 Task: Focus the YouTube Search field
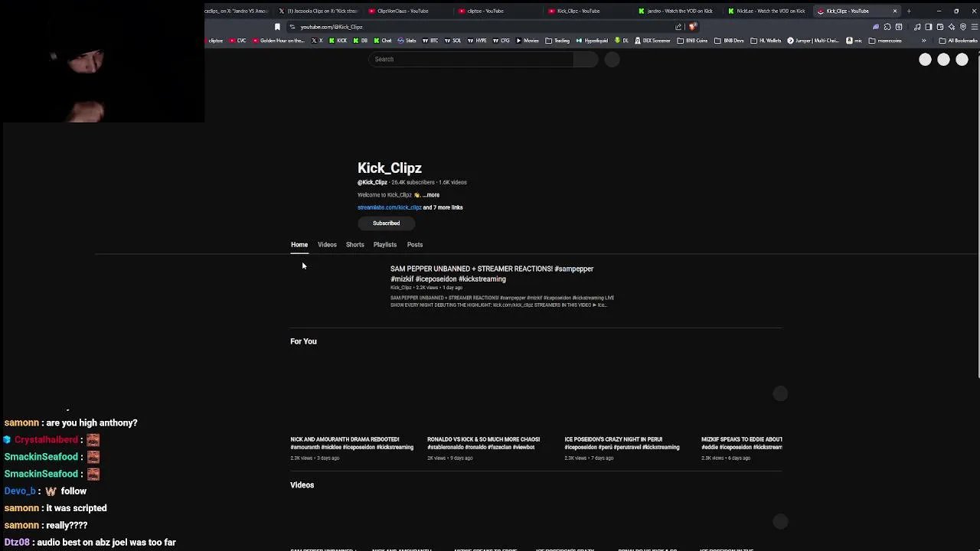(471, 59)
